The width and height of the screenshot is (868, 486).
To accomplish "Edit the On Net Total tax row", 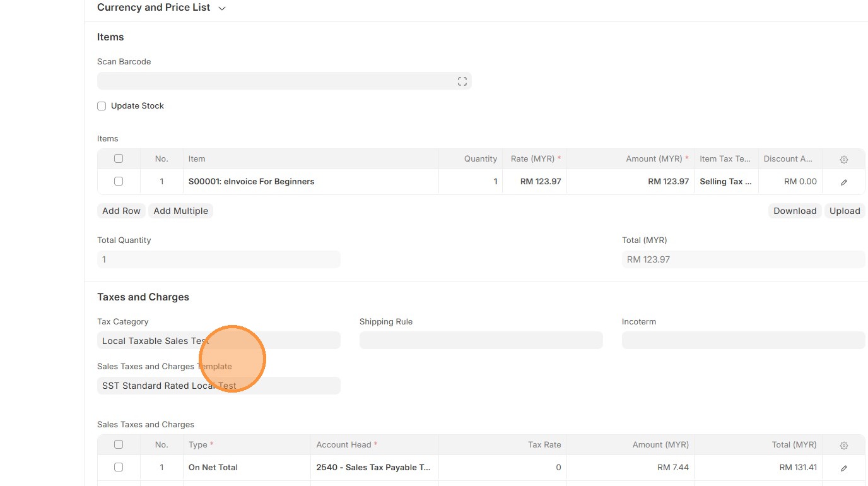I will coord(844,468).
